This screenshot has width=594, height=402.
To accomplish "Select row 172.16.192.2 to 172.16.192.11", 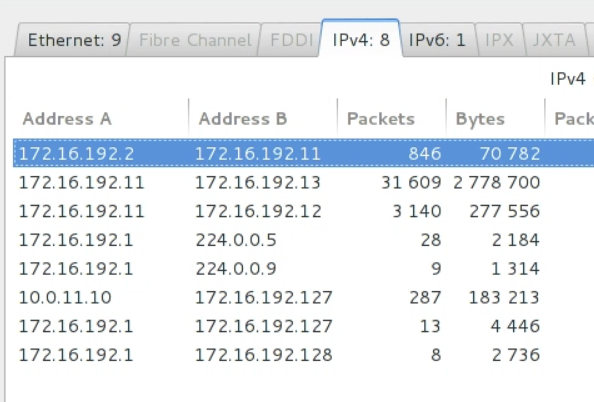I will pos(303,153).
